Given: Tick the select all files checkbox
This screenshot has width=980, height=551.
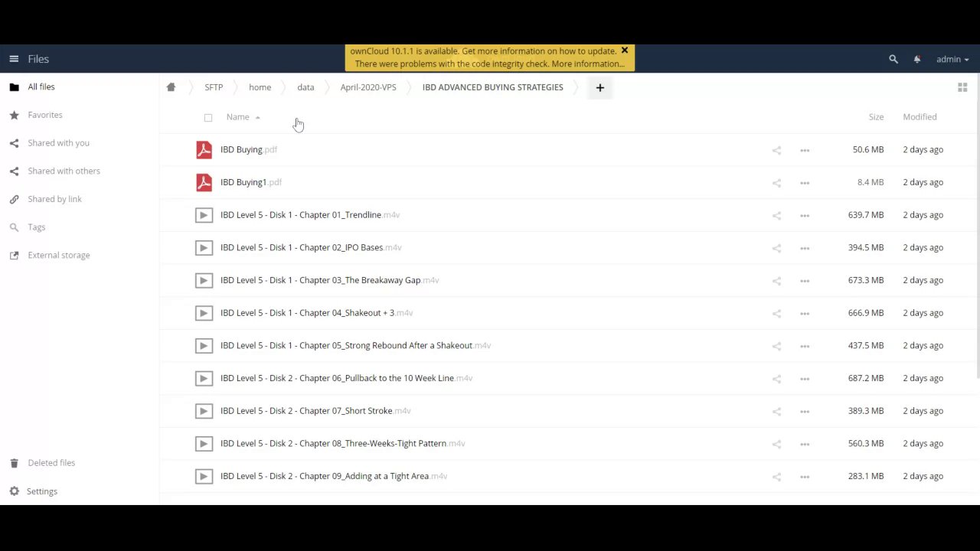Looking at the screenshot, I should point(208,118).
